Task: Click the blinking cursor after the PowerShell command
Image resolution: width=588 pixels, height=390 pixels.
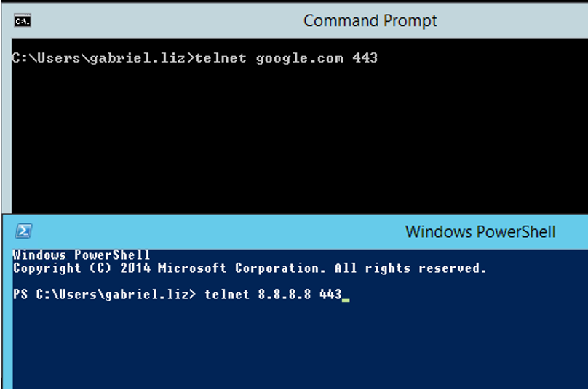Action: coord(346,297)
